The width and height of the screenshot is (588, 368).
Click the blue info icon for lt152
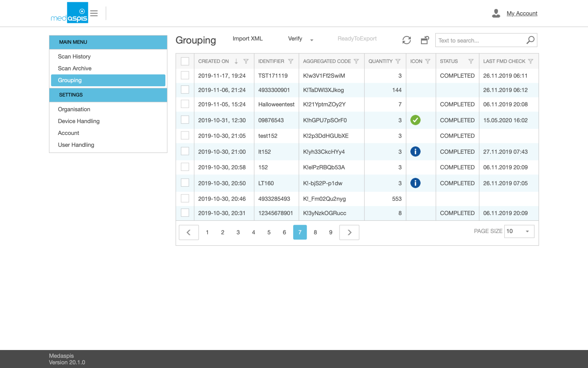[415, 152]
